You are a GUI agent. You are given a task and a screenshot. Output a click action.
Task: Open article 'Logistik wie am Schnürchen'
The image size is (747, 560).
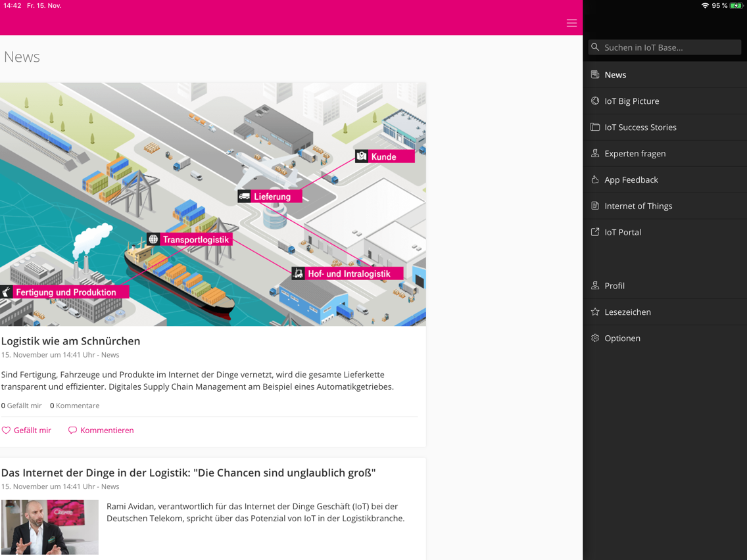tap(70, 341)
